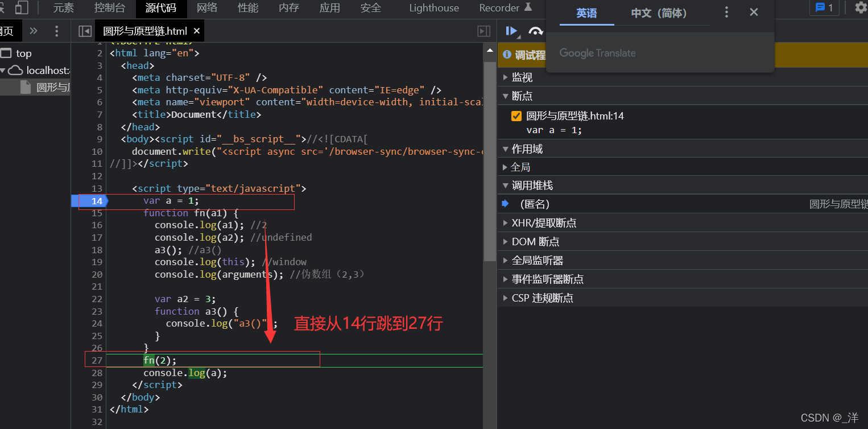The width and height of the screenshot is (868, 429).
Task: Click console.log(a); on line 28
Action: pyautogui.click(x=185, y=373)
